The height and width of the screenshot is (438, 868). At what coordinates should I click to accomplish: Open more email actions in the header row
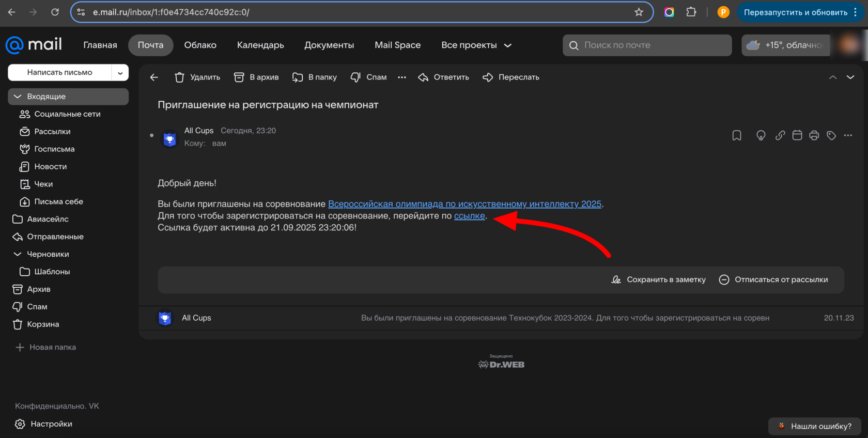(x=848, y=135)
